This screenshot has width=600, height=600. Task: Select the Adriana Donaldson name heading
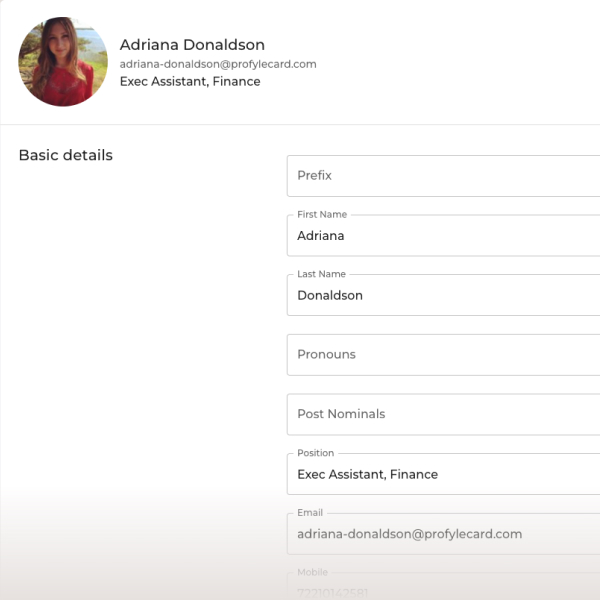click(x=192, y=45)
